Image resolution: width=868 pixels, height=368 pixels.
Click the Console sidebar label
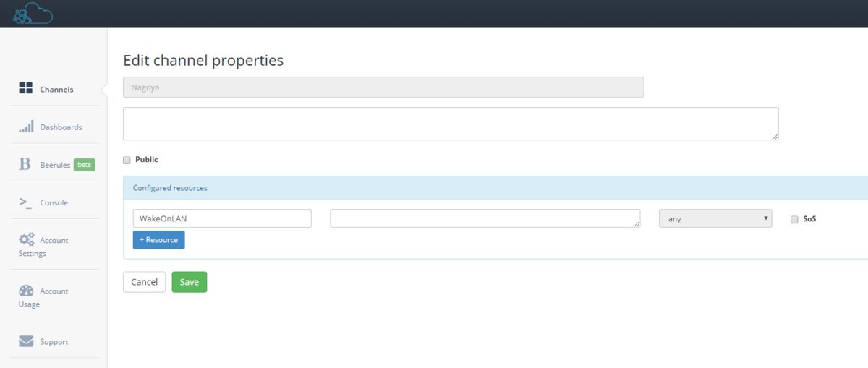tap(54, 203)
